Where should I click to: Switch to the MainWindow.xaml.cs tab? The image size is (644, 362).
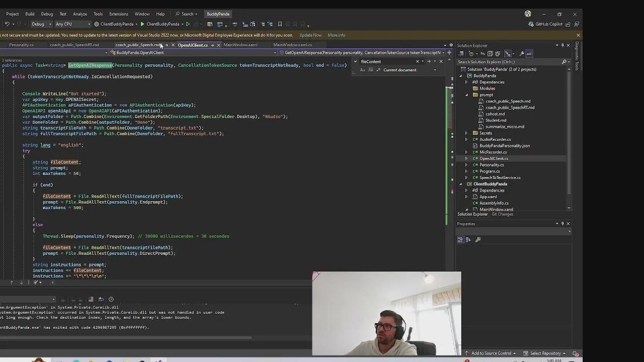click(x=293, y=45)
